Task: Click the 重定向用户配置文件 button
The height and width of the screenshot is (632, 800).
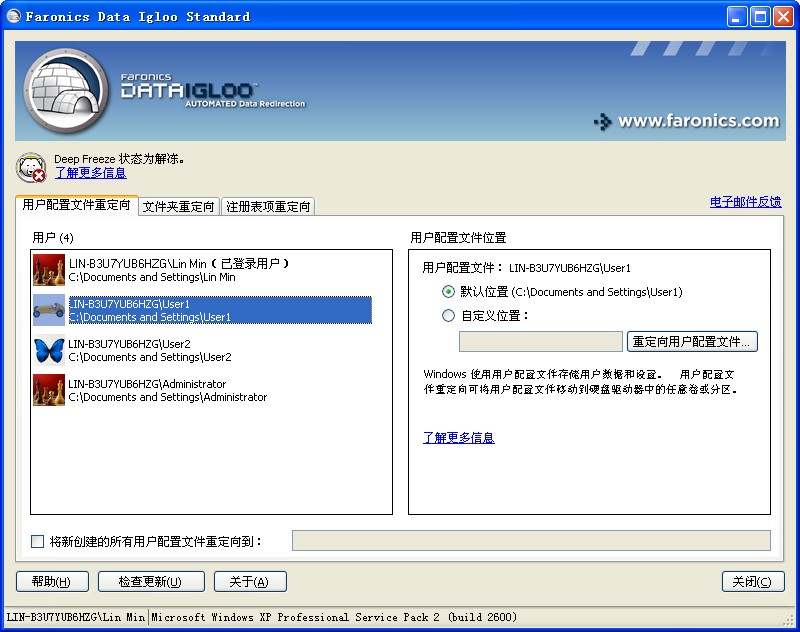Action: pos(692,342)
